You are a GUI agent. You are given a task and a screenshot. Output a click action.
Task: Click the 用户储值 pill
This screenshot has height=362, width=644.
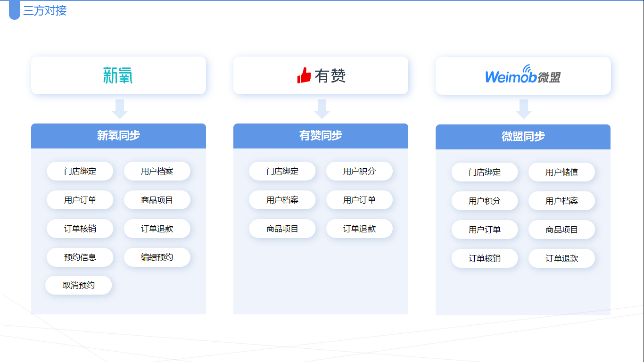pos(561,172)
